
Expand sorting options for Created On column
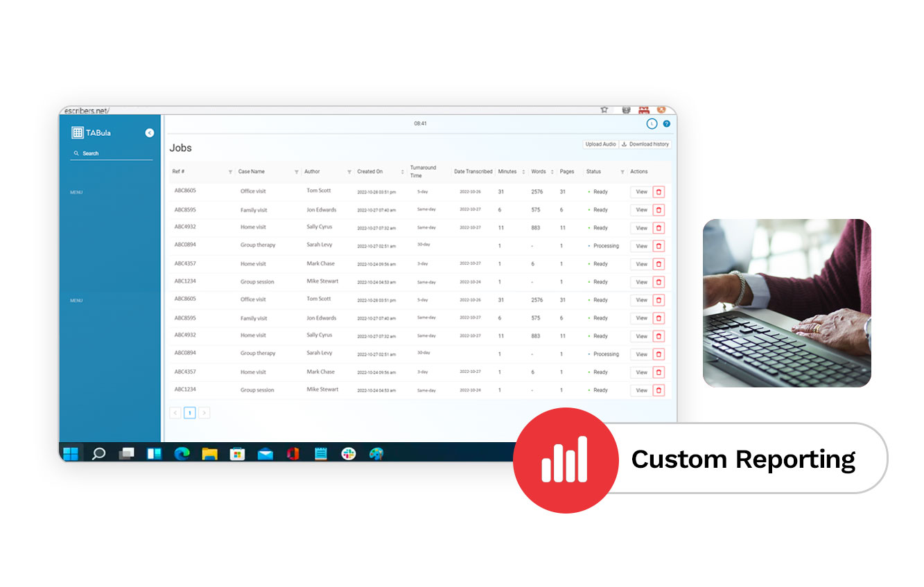tap(403, 171)
